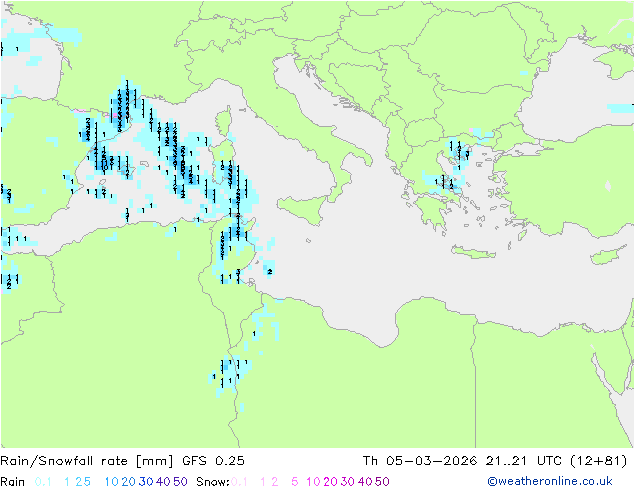Screen dimensions: 634x490
Task: Click the "Snow:" legend label
Action: click(213, 482)
